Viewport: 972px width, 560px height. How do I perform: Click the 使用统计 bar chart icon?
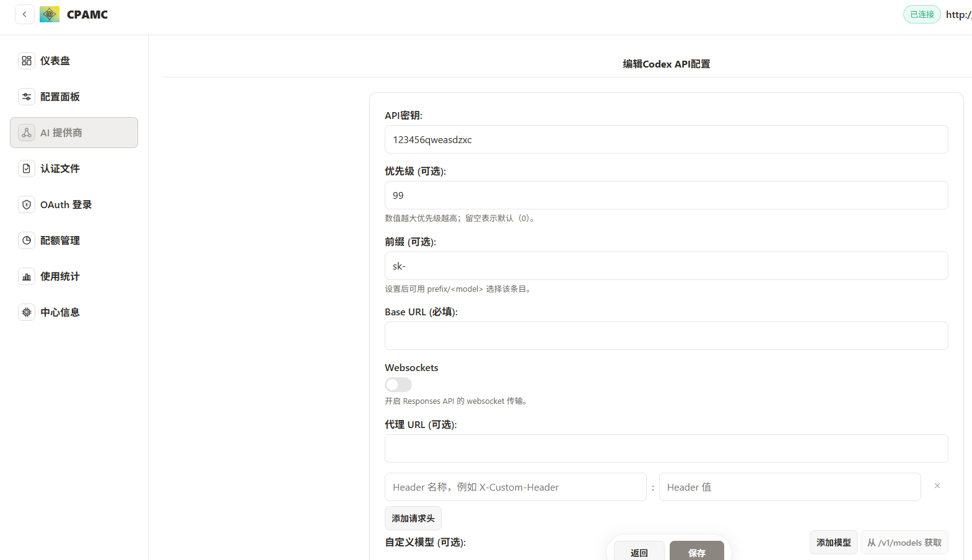(27, 276)
